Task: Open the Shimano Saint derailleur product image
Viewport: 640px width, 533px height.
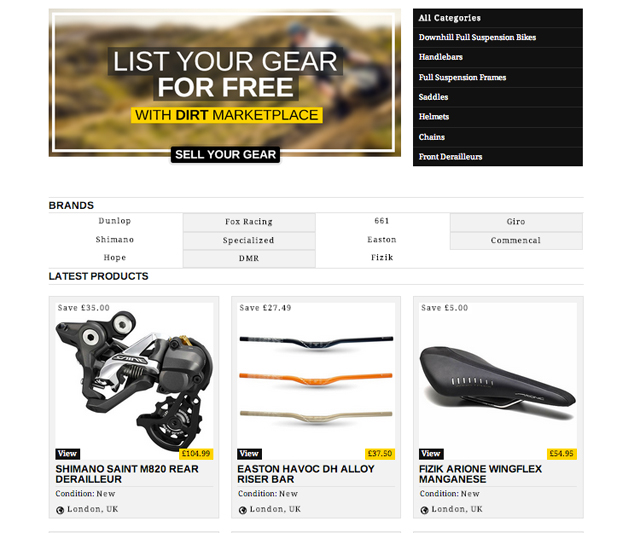Action: tap(134, 380)
